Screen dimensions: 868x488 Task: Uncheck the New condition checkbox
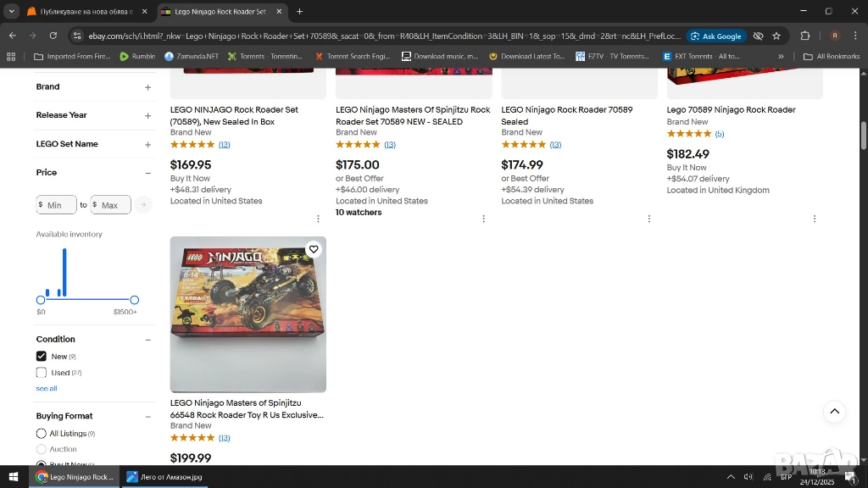[x=42, y=357]
